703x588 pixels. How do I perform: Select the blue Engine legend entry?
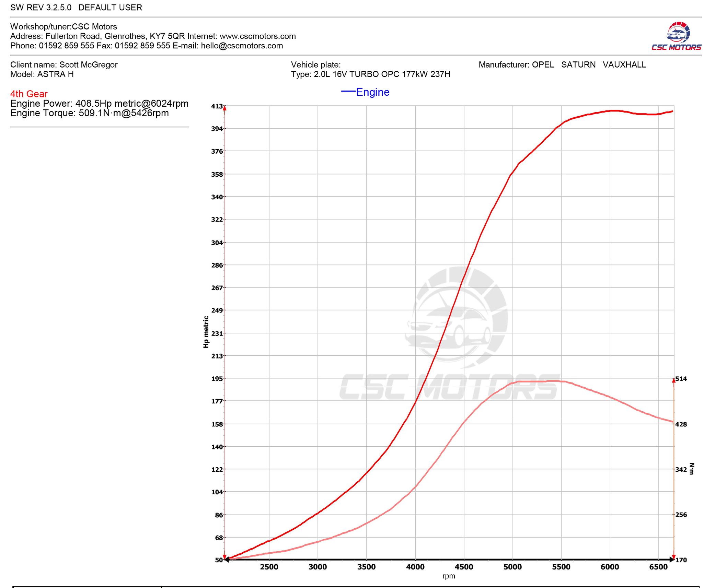pyautogui.click(x=365, y=92)
